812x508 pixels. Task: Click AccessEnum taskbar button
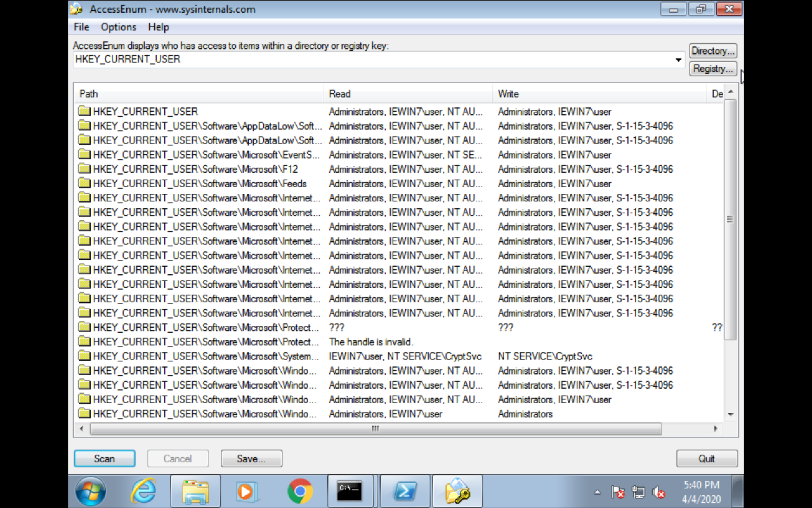click(x=458, y=491)
